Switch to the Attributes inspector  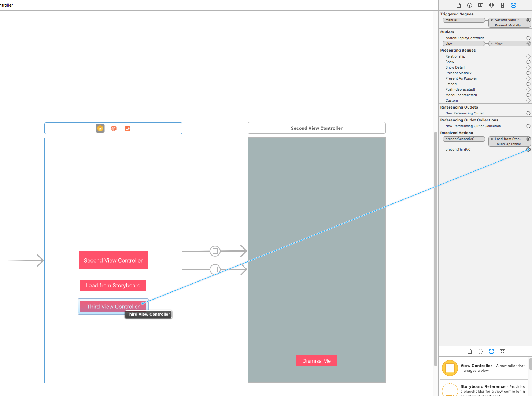pos(491,5)
